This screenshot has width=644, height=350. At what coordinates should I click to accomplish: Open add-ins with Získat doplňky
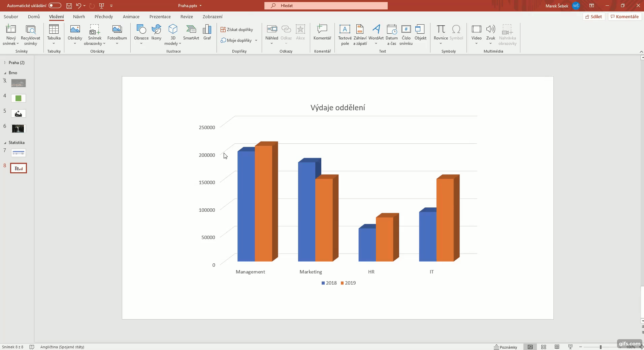coord(237,29)
